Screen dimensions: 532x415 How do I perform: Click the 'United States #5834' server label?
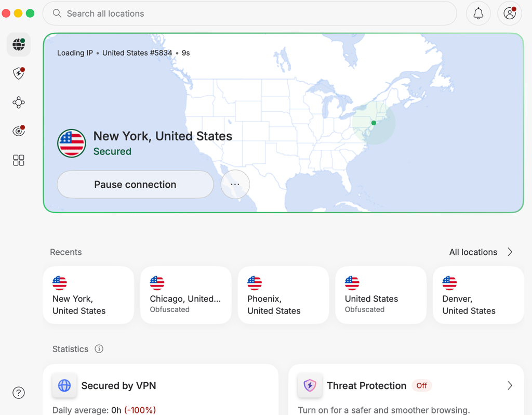pyautogui.click(x=137, y=53)
